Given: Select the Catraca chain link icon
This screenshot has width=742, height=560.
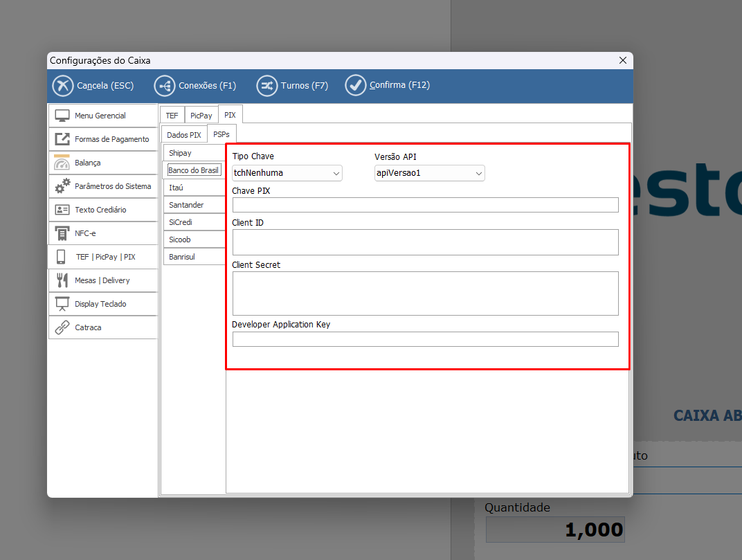Looking at the screenshot, I should click(62, 327).
